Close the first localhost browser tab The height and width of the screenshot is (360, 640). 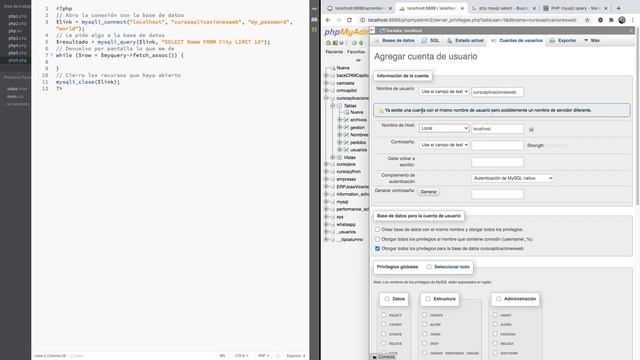pos(390,8)
